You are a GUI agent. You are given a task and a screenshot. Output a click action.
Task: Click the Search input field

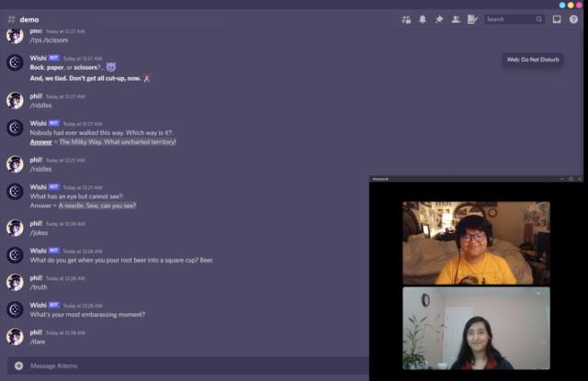[x=510, y=18]
